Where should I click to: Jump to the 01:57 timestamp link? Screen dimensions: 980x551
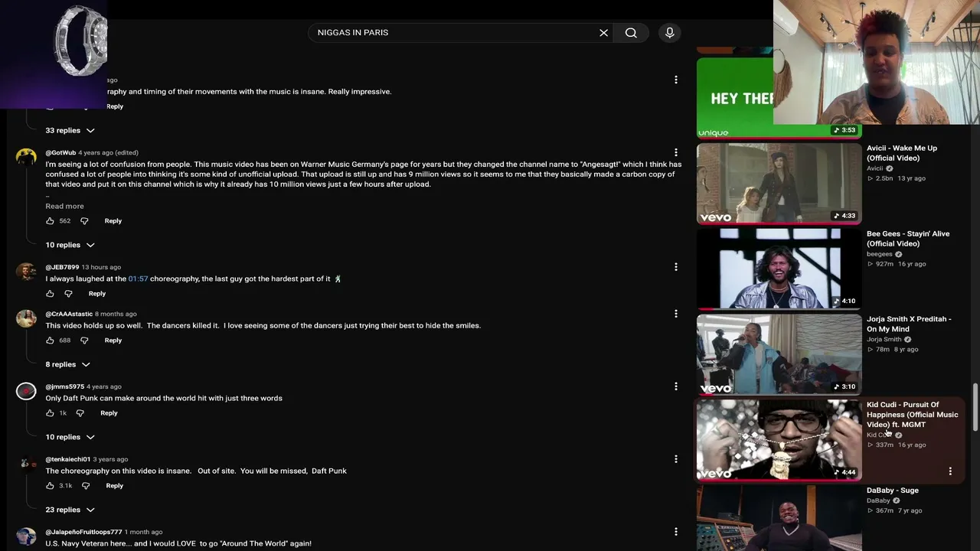pyautogui.click(x=138, y=279)
